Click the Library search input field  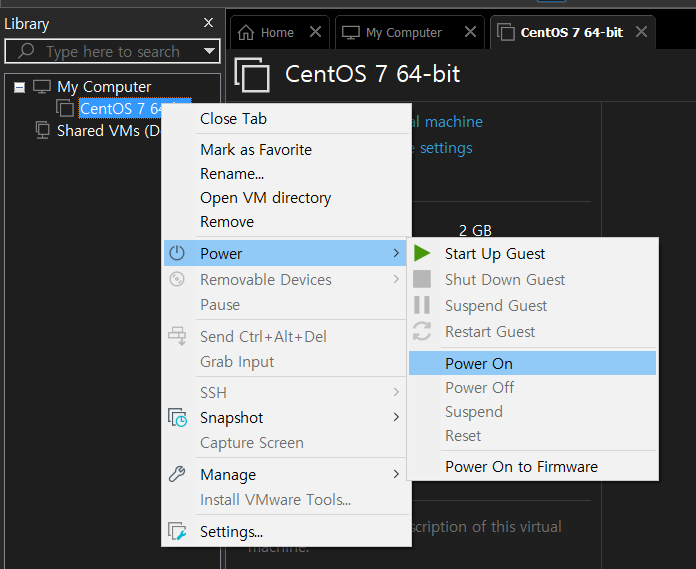pos(112,51)
